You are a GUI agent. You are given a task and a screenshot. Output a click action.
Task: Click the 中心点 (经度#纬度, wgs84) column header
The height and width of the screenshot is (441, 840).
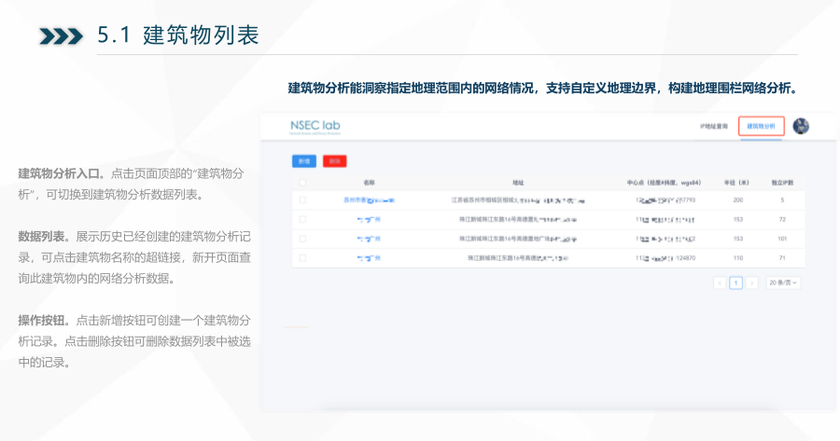pyautogui.click(x=664, y=183)
